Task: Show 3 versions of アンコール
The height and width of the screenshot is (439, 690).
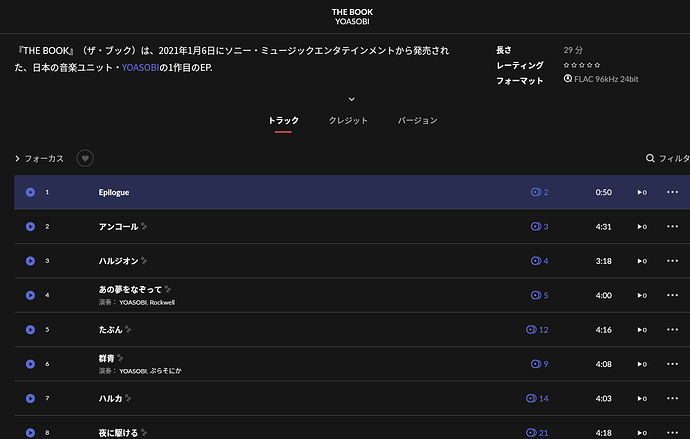Action: [540, 227]
